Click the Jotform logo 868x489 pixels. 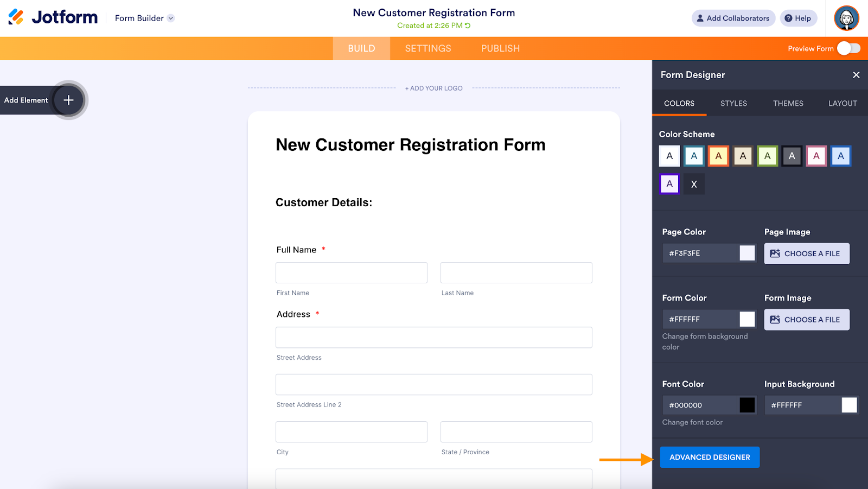pos(53,17)
